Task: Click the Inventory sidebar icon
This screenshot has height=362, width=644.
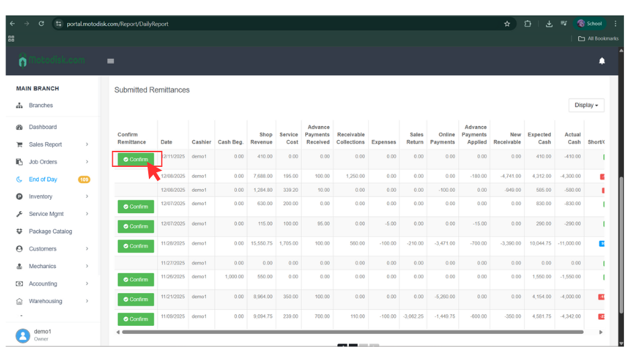Action: (x=19, y=196)
